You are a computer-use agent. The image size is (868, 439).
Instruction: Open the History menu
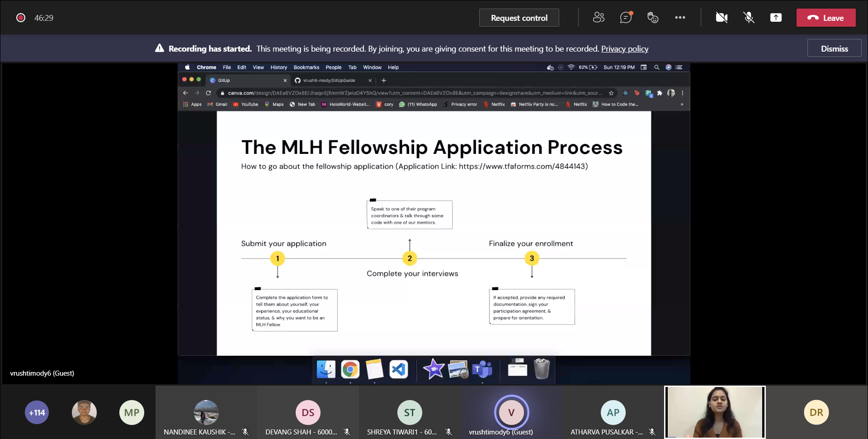coord(278,67)
